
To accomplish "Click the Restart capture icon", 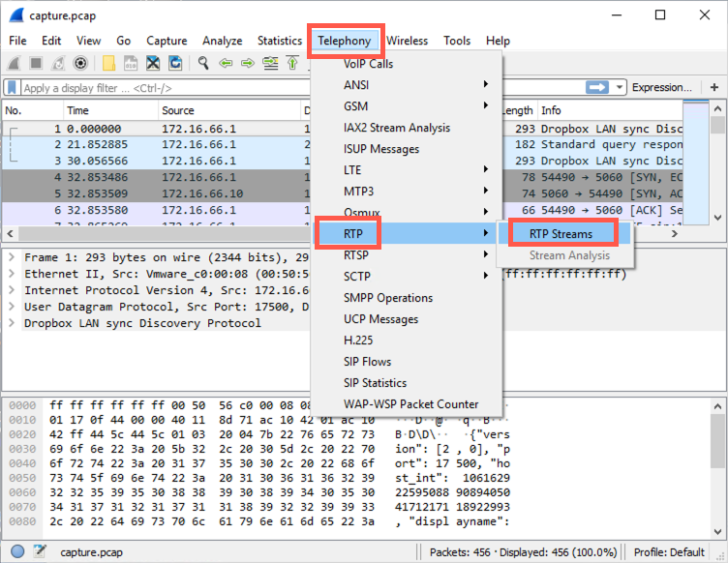I will pyautogui.click(x=58, y=63).
